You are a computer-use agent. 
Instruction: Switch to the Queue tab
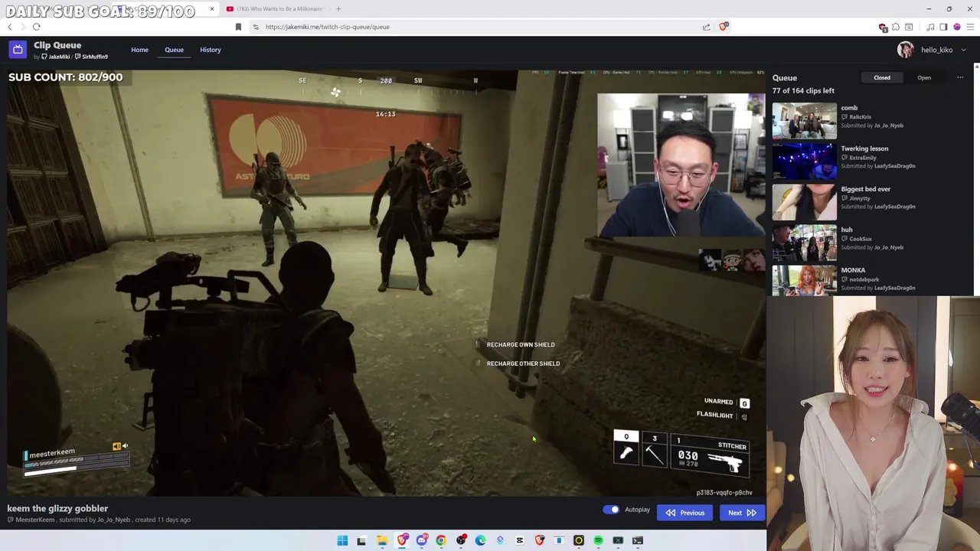[x=174, y=50]
